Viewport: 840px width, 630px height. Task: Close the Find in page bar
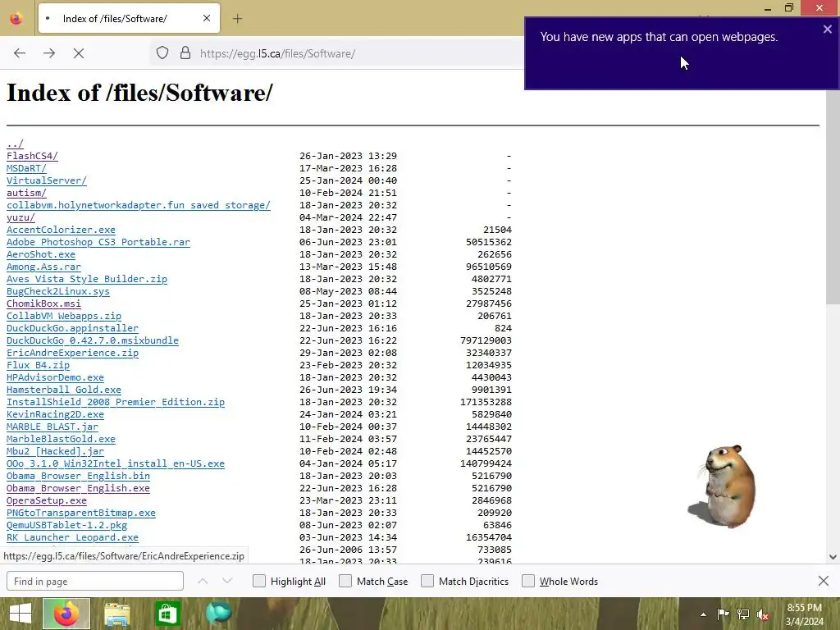[824, 581]
